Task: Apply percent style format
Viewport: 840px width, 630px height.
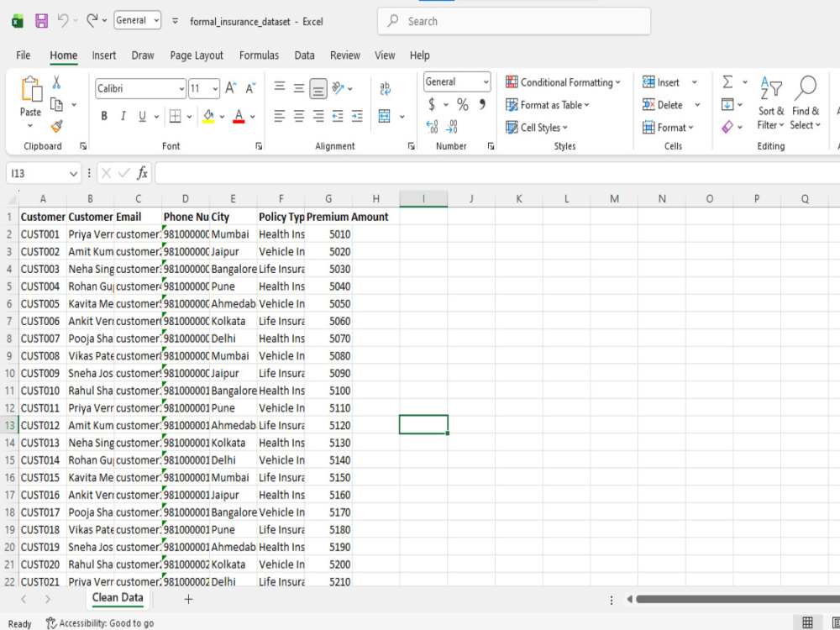Action: pyautogui.click(x=462, y=105)
